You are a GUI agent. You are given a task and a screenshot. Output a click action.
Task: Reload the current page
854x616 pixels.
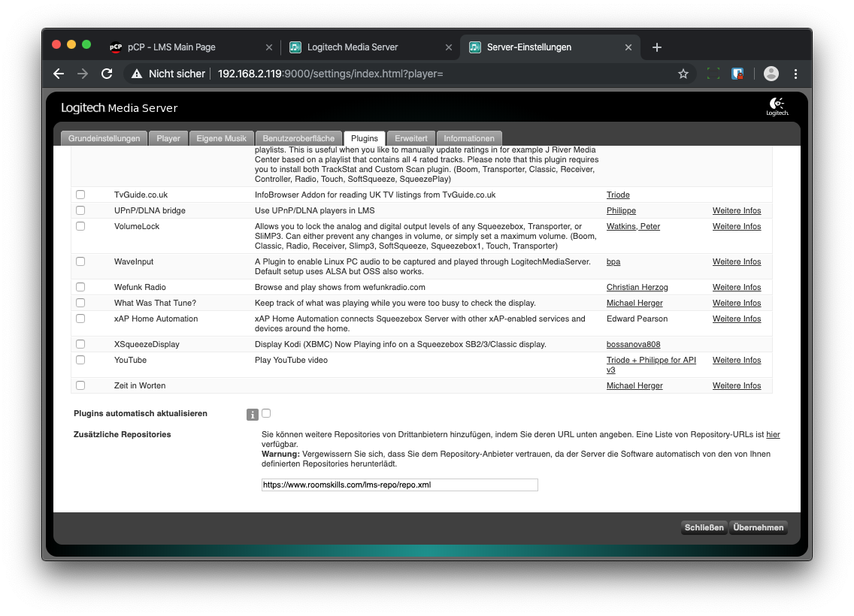coord(107,74)
